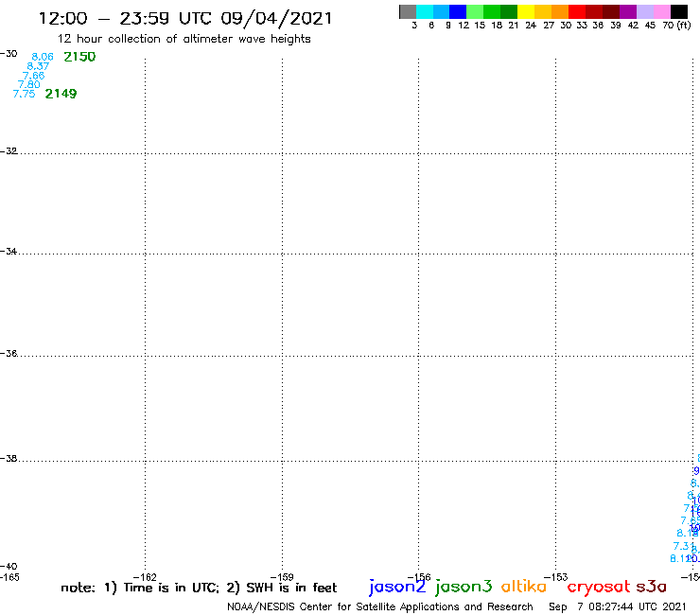700x615 pixels.
Task: Click the 24 label under the color scale
Action: click(531, 26)
